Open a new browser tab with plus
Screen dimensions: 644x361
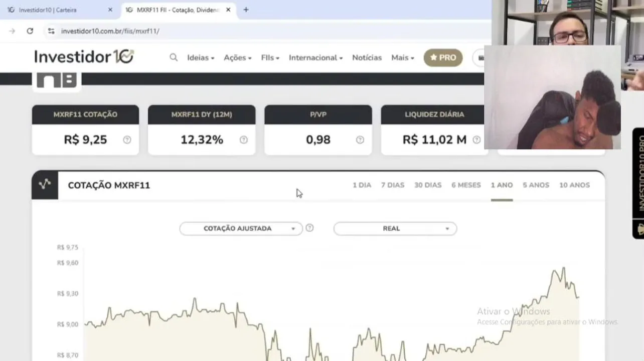[246, 10]
